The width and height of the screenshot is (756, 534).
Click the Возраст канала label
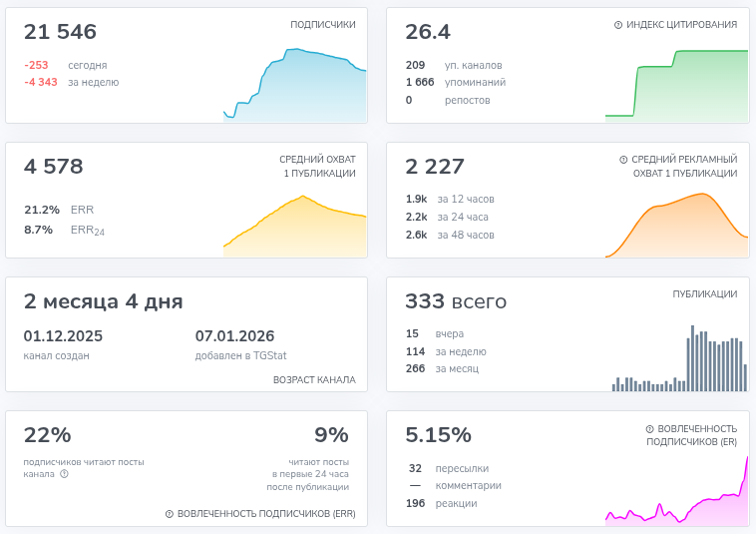click(x=313, y=380)
